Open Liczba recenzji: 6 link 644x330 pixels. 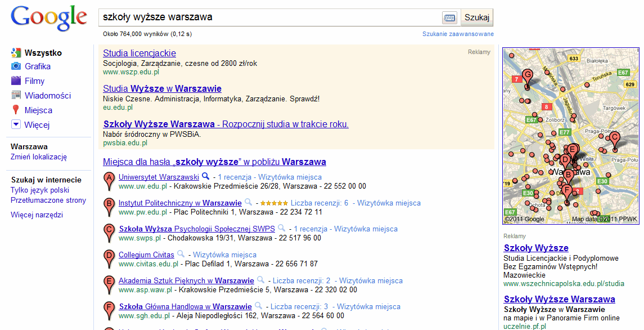pos(319,203)
